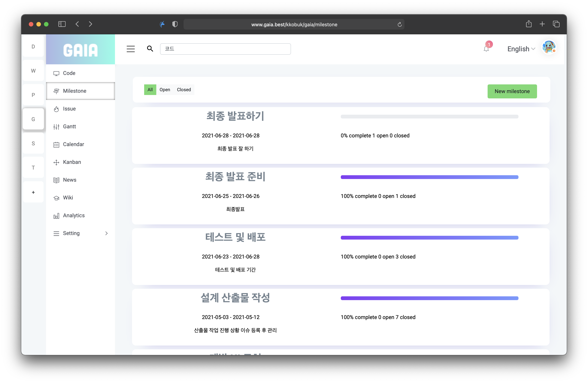Click the 최종 발표 준비 progress bar

pos(429,177)
